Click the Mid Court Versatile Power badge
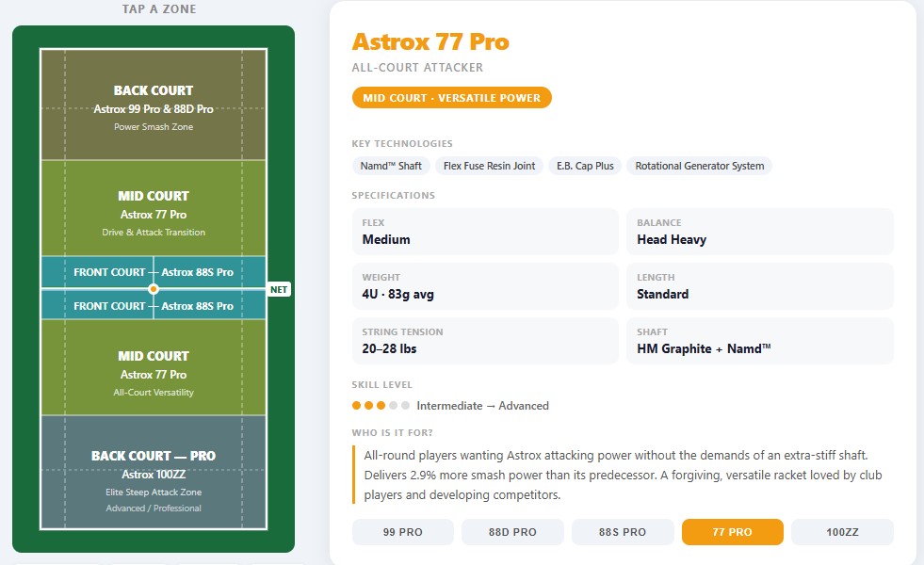This screenshot has height=565, width=924. [x=452, y=98]
